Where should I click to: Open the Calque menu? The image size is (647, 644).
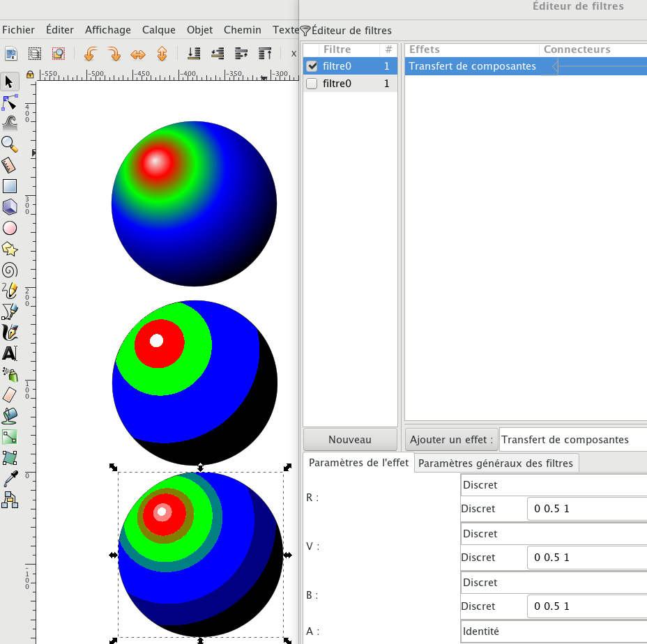tap(158, 30)
